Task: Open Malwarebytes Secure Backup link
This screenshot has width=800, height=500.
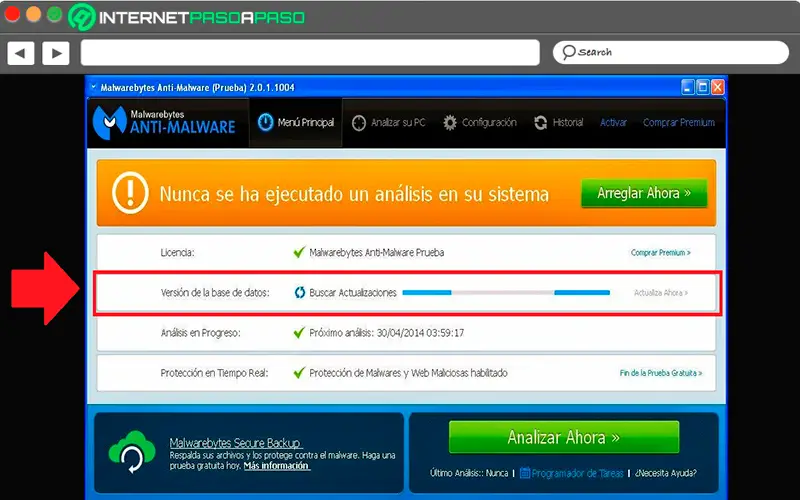Action: [x=236, y=442]
